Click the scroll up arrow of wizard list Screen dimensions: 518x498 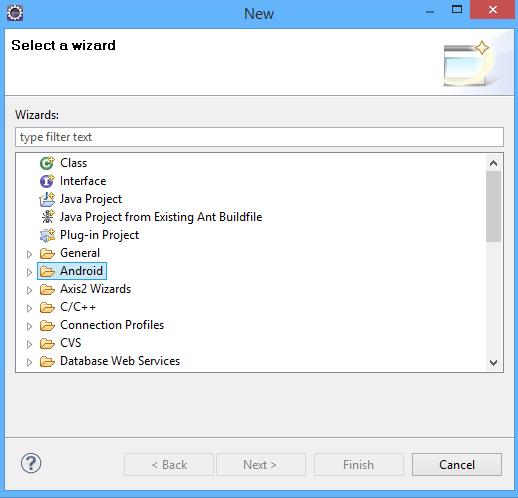point(493,163)
